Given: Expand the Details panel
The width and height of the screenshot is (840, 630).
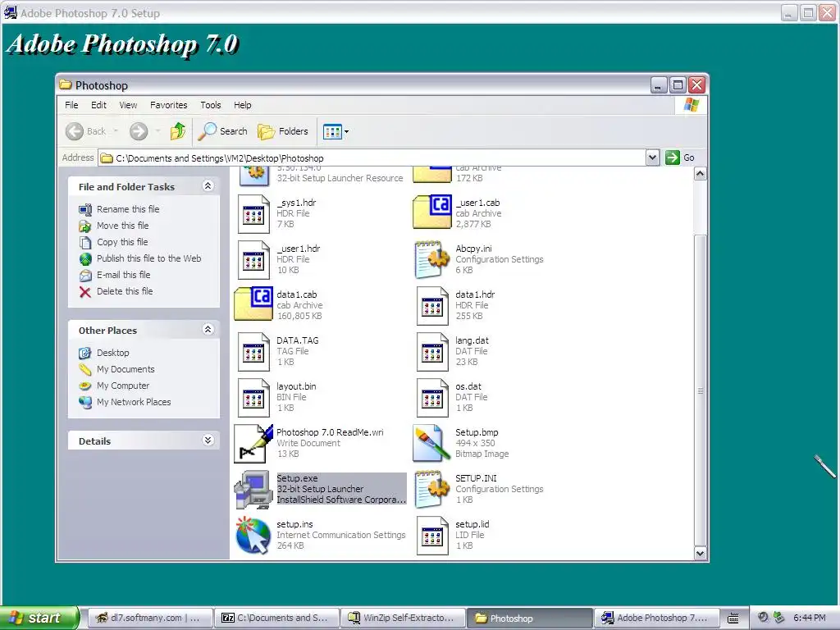Looking at the screenshot, I should pyautogui.click(x=208, y=441).
